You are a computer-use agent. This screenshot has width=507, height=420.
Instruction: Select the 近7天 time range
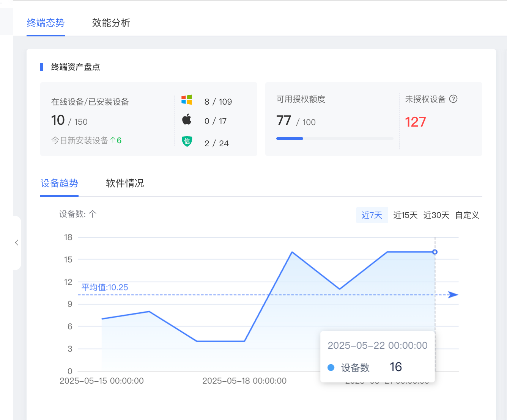[x=372, y=215]
